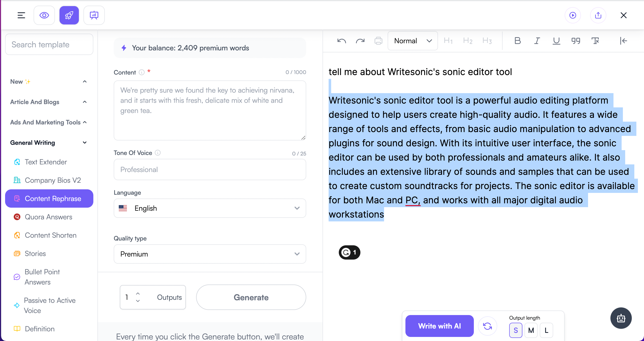Open Passive to Active Voice template
This screenshot has width=644, height=341.
point(49,305)
